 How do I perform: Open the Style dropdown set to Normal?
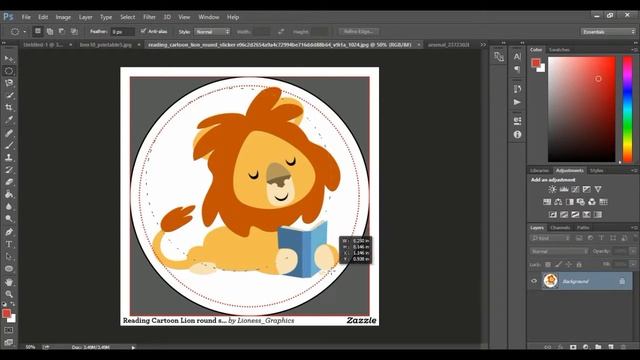pos(212,31)
